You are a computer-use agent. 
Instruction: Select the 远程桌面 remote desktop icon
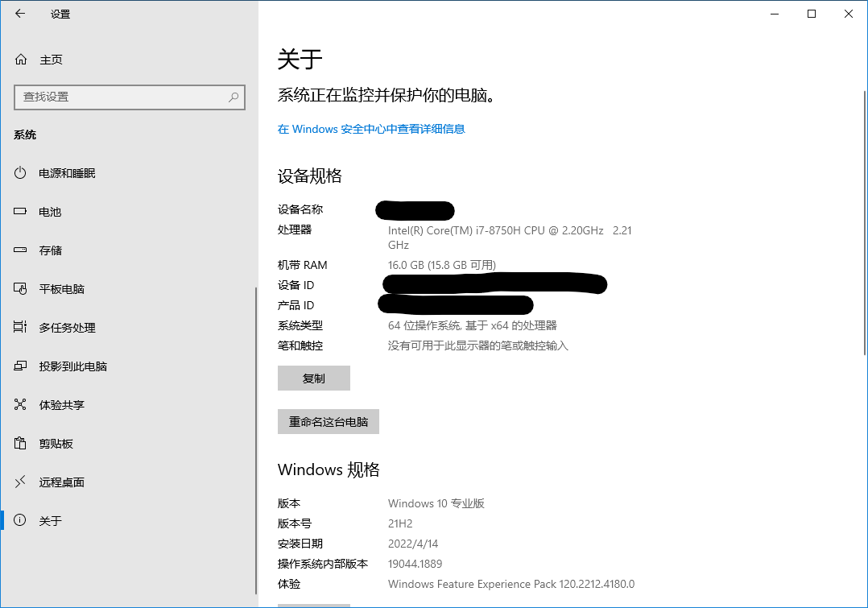coord(20,482)
